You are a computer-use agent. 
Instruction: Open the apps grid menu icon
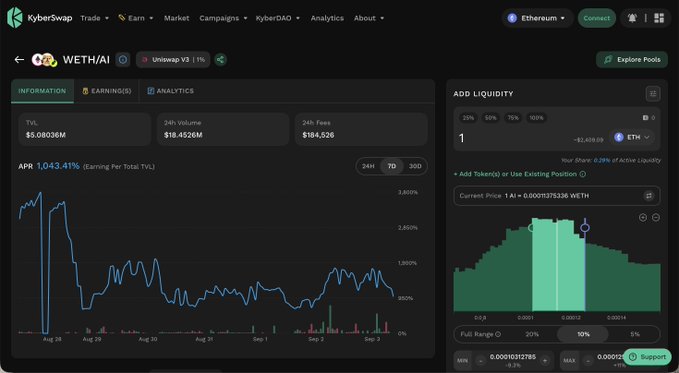click(x=659, y=18)
